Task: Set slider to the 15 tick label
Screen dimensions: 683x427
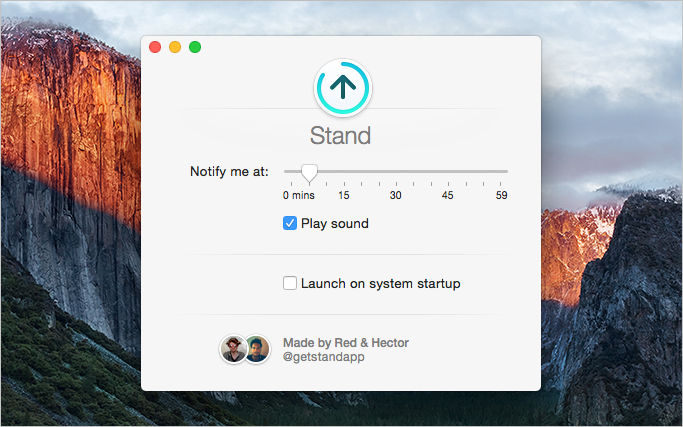Action: click(x=344, y=195)
